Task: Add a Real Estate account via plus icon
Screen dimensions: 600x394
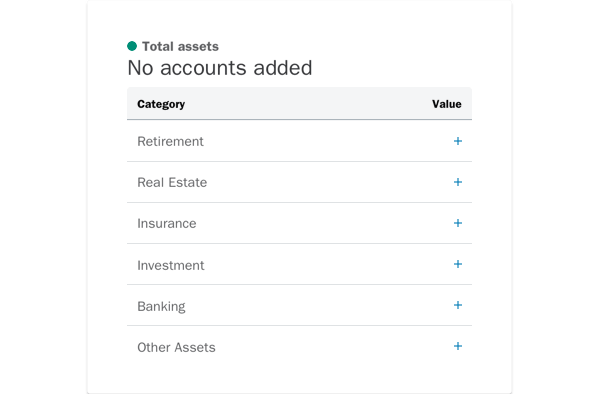Action: (458, 182)
